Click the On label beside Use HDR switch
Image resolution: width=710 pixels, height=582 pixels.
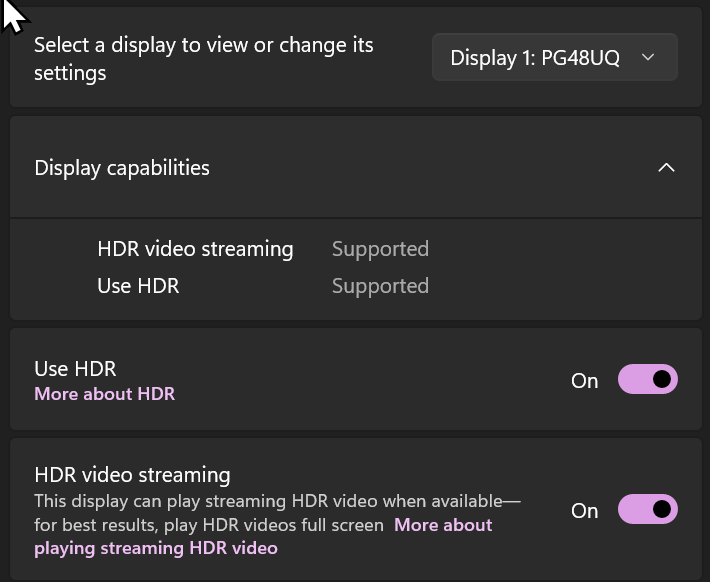click(585, 381)
